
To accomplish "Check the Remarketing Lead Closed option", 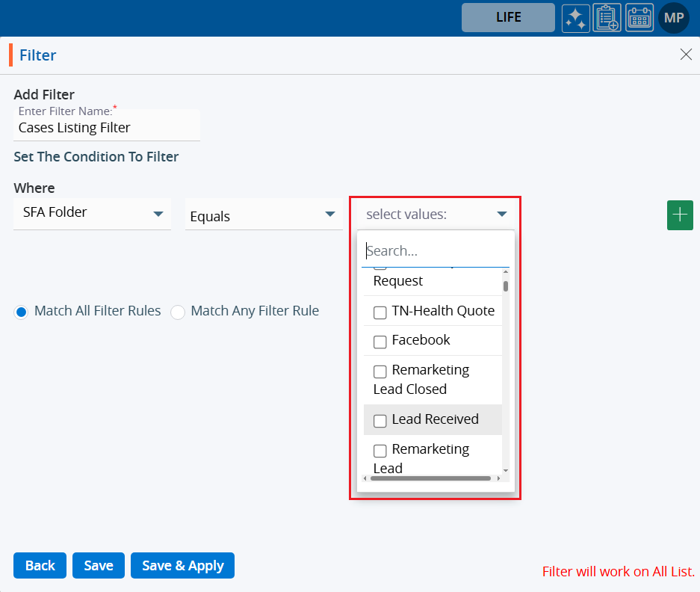I will pyautogui.click(x=380, y=371).
